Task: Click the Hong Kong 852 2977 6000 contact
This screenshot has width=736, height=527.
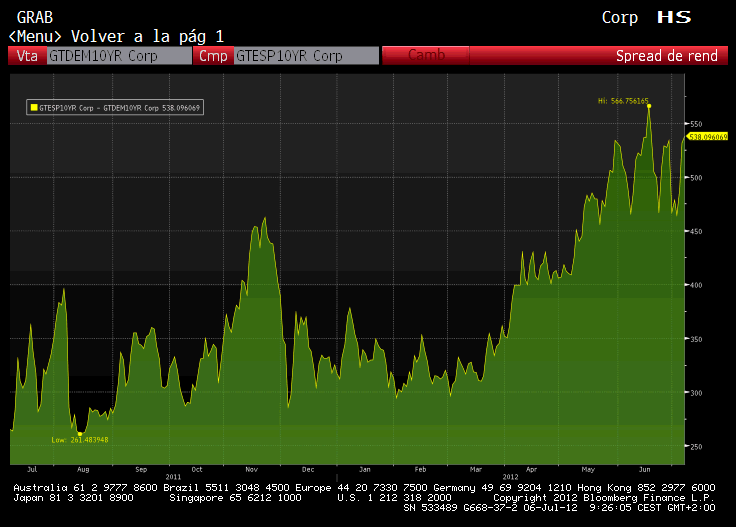Action: (646, 488)
